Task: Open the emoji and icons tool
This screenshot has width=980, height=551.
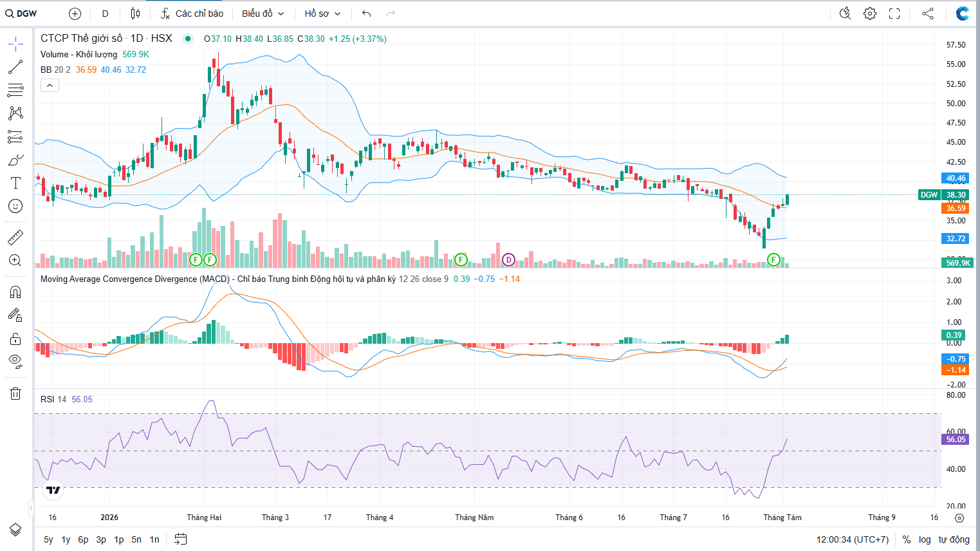Action: click(15, 206)
